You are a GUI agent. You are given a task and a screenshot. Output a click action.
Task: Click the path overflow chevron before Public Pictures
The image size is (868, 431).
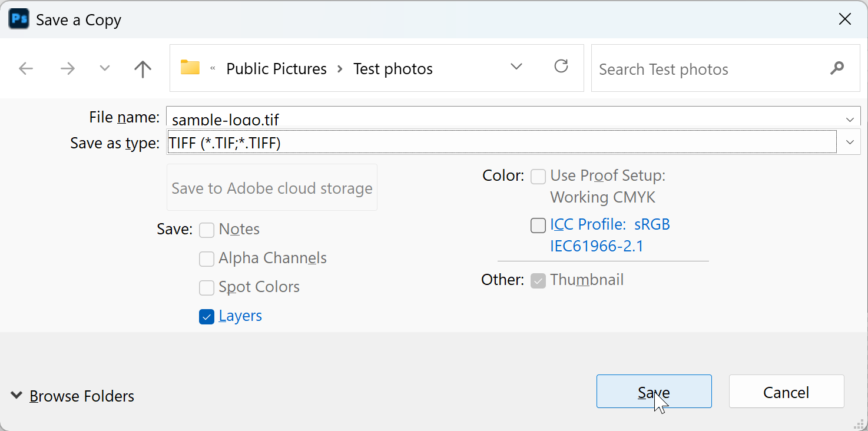(213, 69)
